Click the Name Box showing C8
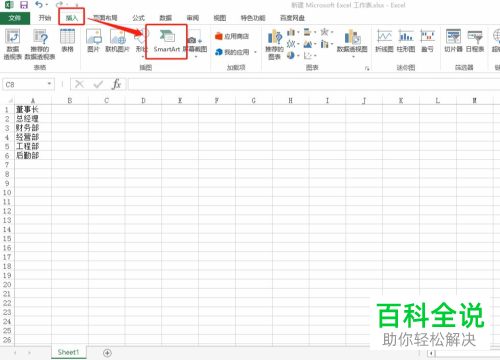The image size is (500, 360). coord(24,84)
